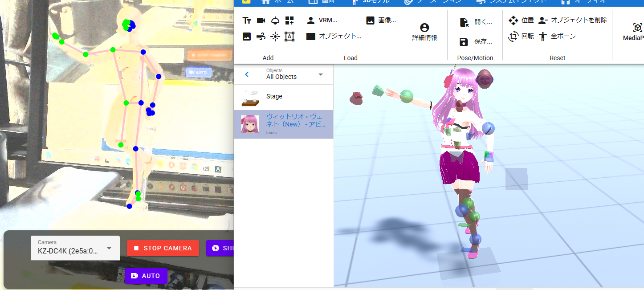Stop the camera with STOP CAMERA button
The height and width of the screenshot is (290, 644).
pos(163,248)
